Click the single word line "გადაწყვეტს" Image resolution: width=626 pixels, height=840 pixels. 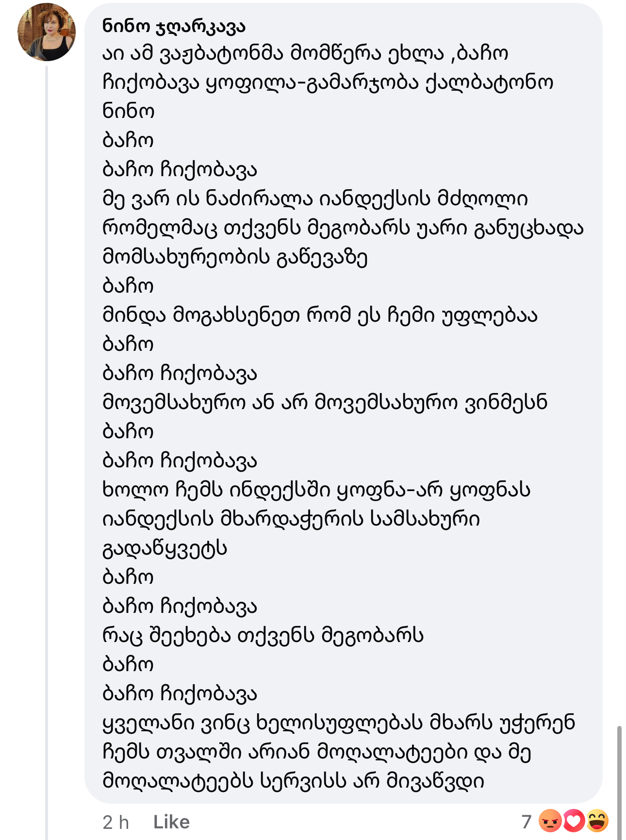165,548
